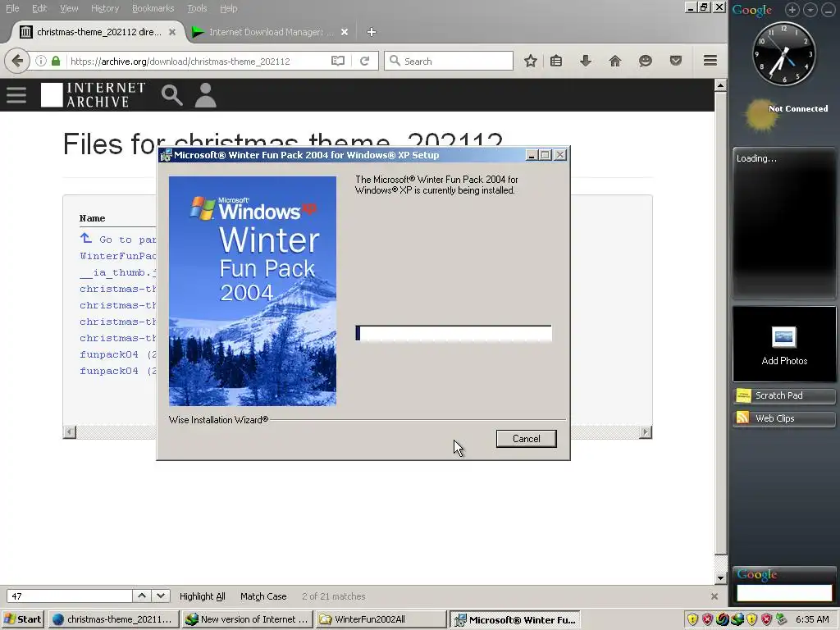This screenshot has width=840, height=630.
Task: Click the find bar text field containing 47
Action: click(70, 596)
